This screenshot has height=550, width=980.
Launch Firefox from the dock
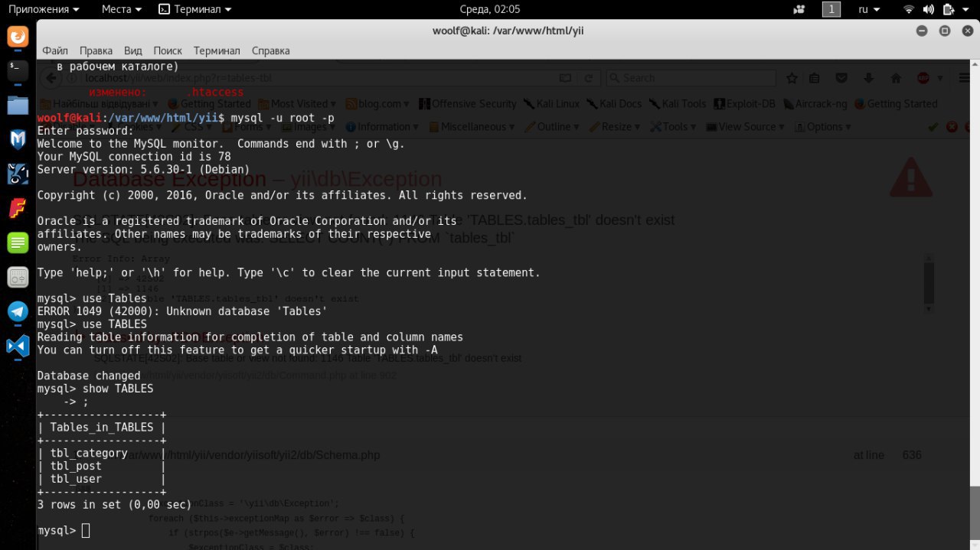click(x=18, y=36)
